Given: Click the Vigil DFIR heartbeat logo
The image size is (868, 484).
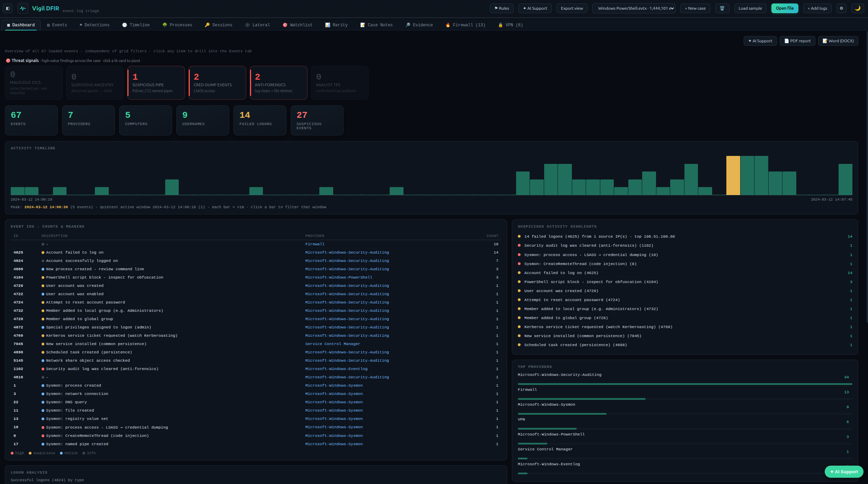Looking at the screenshot, I should pyautogui.click(x=23, y=8).
